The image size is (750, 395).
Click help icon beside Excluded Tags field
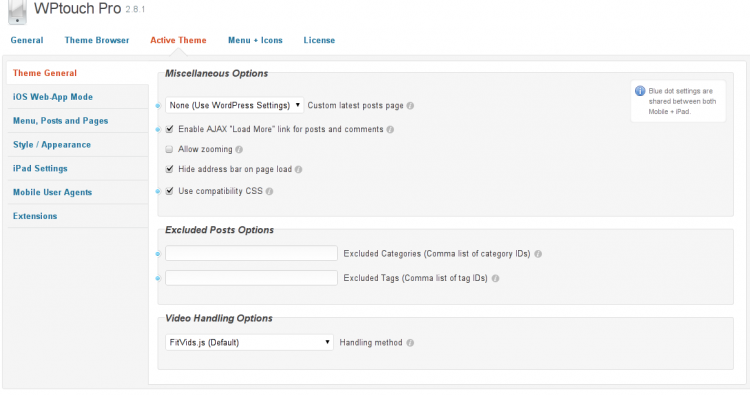click(496, 278)
